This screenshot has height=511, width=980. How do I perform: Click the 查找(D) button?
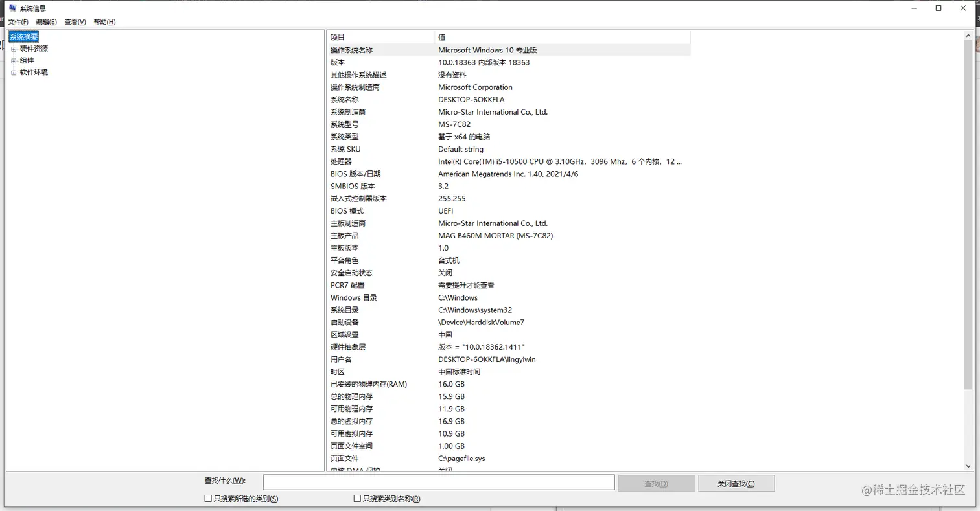(x=656, y=483)
